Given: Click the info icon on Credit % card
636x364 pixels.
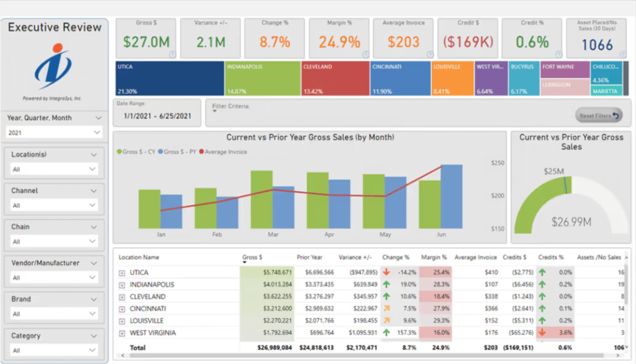Looking at the screenshot, I should (559, 55).
